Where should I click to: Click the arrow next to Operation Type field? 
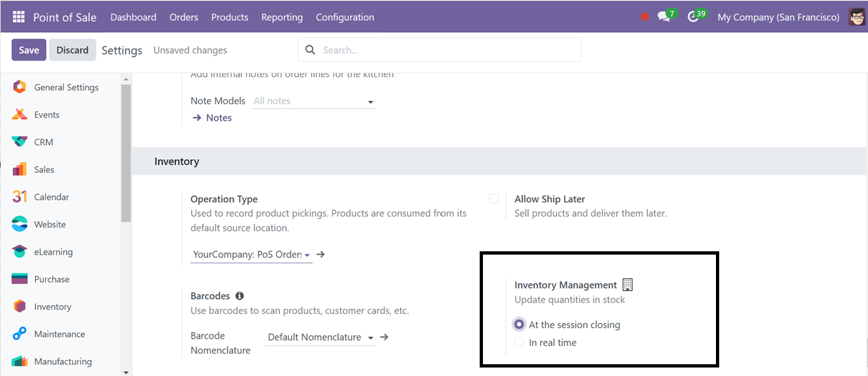click(320, 255)
